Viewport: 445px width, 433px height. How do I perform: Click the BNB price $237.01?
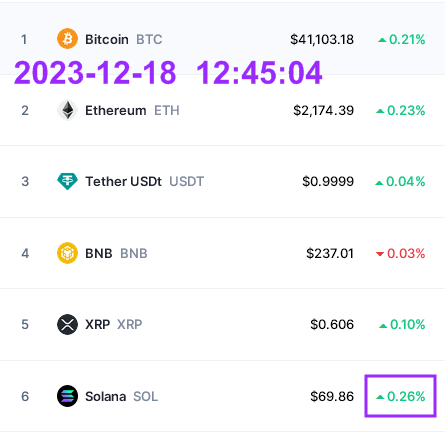330,253
